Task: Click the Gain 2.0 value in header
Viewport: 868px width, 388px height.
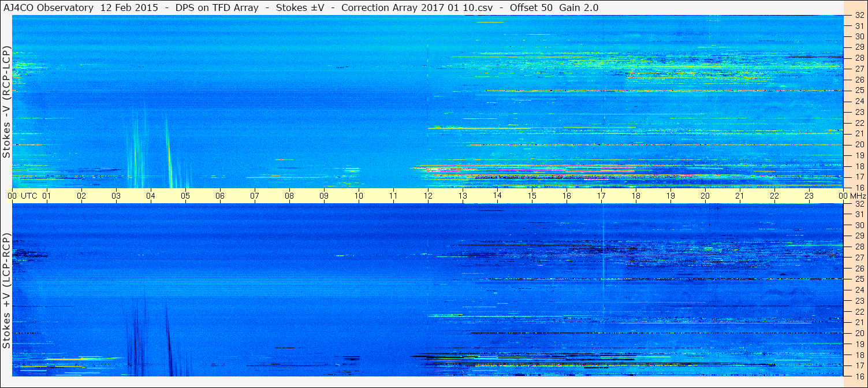Action: point(579,8)
